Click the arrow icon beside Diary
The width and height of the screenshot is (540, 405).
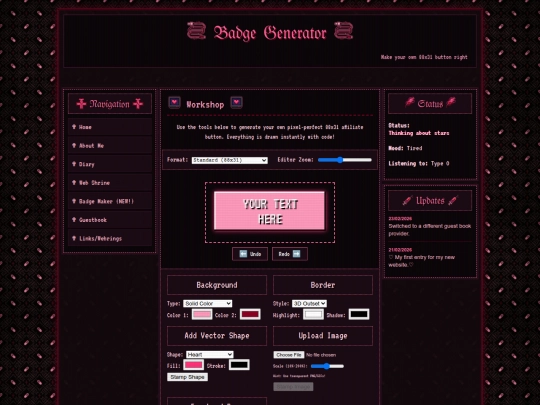click(74, 164)
